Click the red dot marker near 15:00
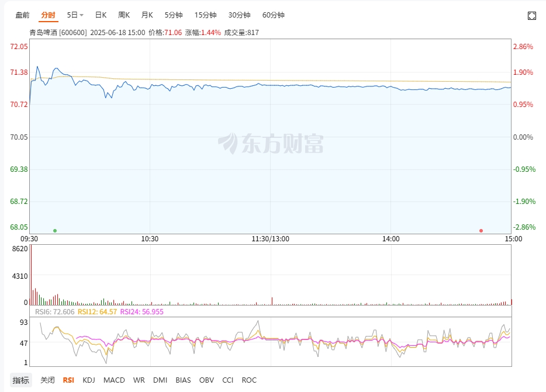Image resolution: width=546 pixels, height=392 pixels. [481, 231]
